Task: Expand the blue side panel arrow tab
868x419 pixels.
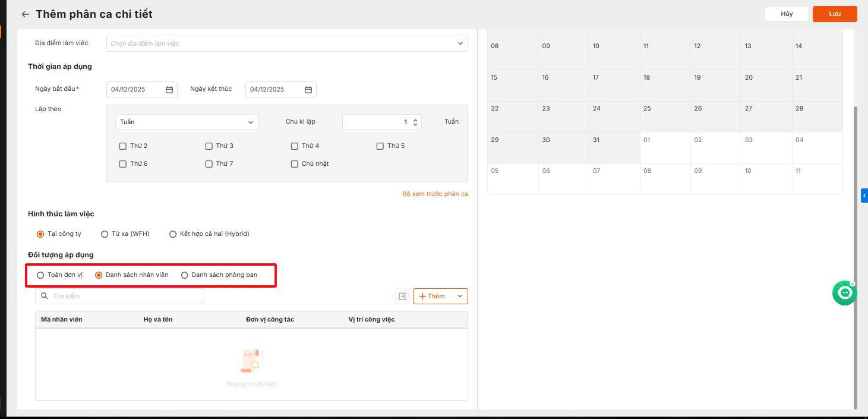Action: [864, 196]
